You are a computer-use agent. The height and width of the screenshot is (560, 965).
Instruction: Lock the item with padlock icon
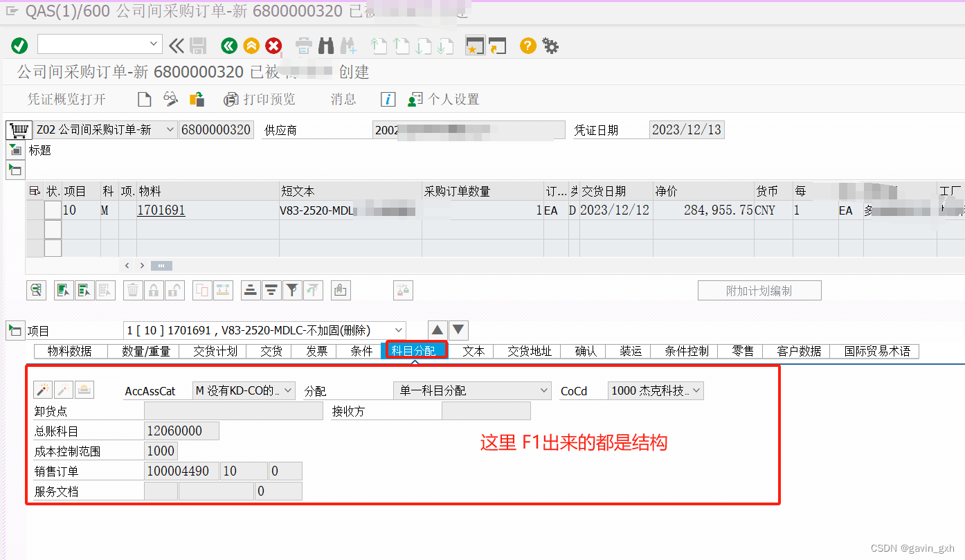[x=154, y=290]
